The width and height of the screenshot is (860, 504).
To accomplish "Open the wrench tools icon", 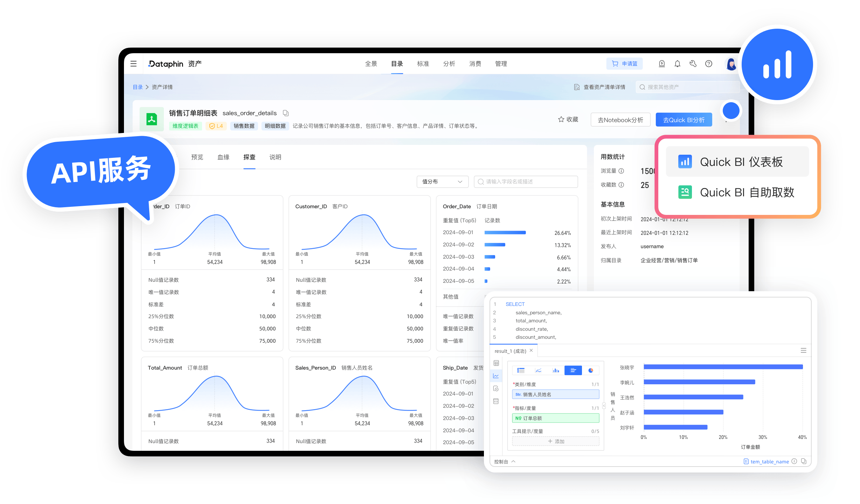I will pos(693,64).
